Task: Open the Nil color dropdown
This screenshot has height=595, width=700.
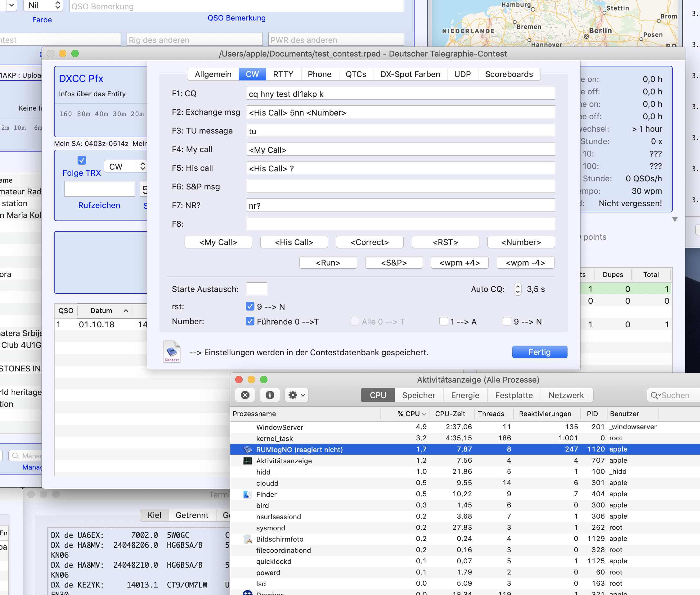Action: [x=43, y=5]
